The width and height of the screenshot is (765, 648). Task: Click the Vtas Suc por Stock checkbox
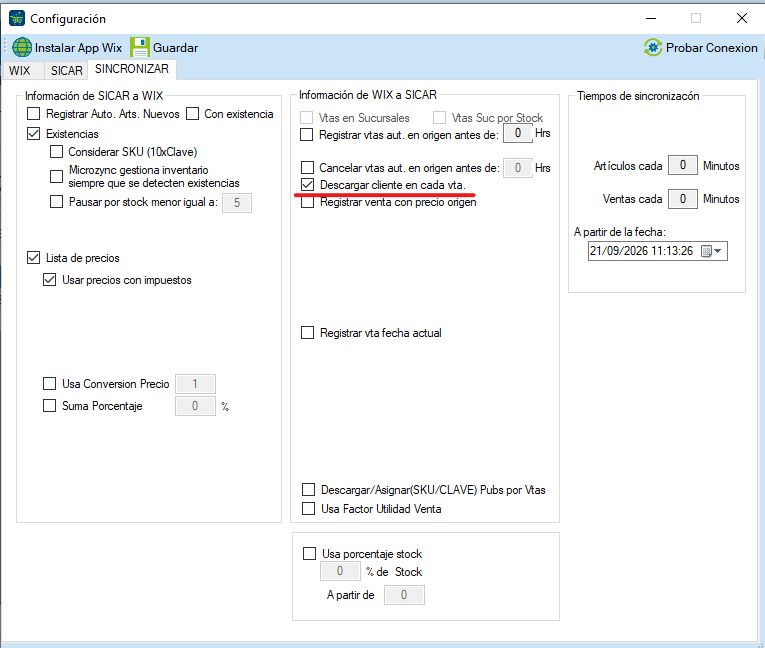tap(439, 118)
